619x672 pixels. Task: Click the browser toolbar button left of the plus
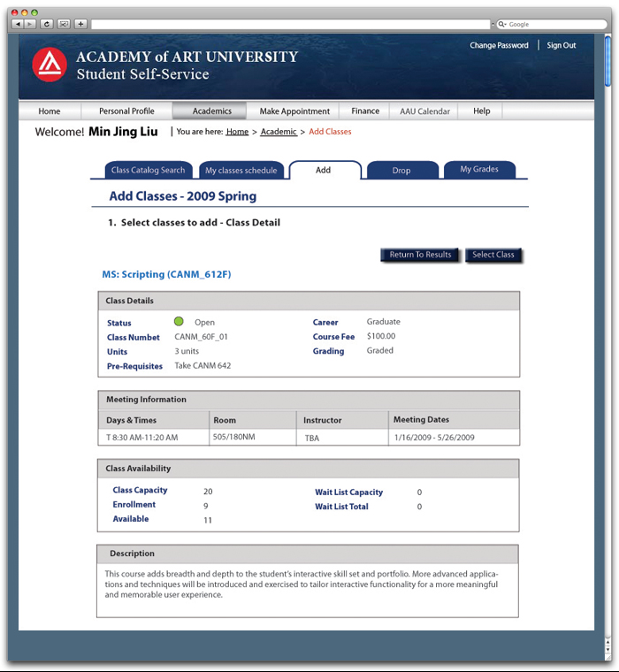64,24
